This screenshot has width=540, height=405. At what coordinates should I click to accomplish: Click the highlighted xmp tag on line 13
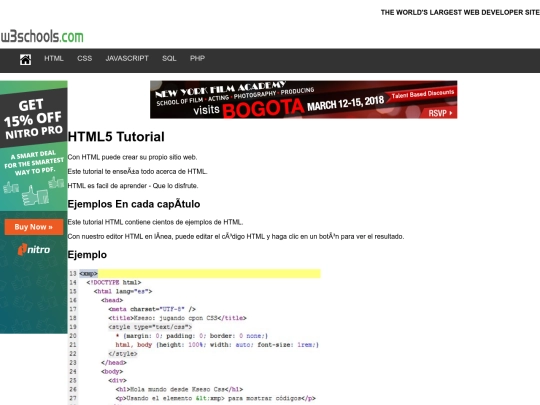[x=89, y=273]
